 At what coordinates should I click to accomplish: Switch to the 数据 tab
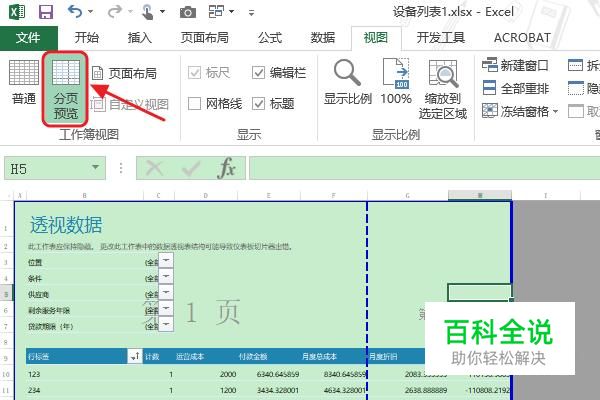323,38
